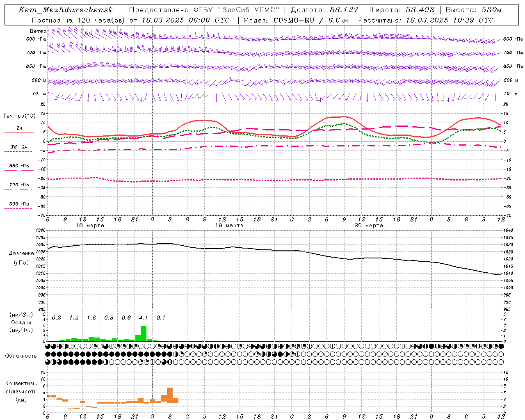
Task: Click the '(мм/3ч.)' precipitation unit label
Action: [x=21, y=315]
